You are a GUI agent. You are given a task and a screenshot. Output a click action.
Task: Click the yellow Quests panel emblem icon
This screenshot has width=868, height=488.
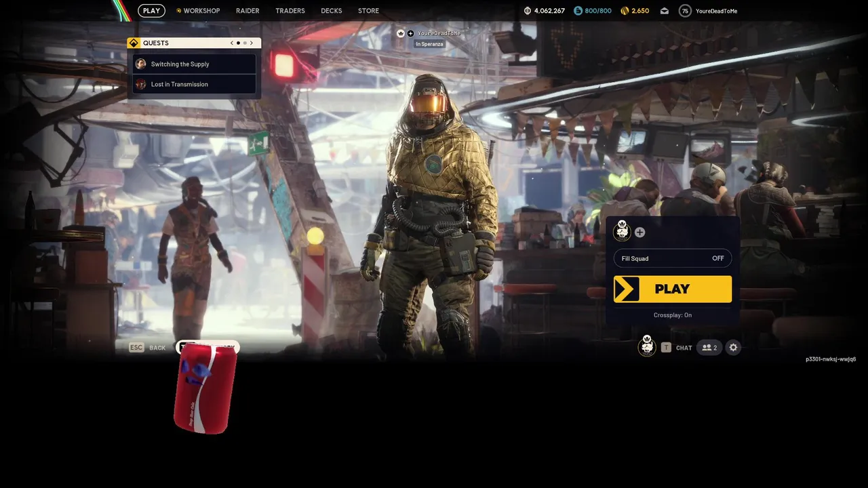click(x=134, y=43)
